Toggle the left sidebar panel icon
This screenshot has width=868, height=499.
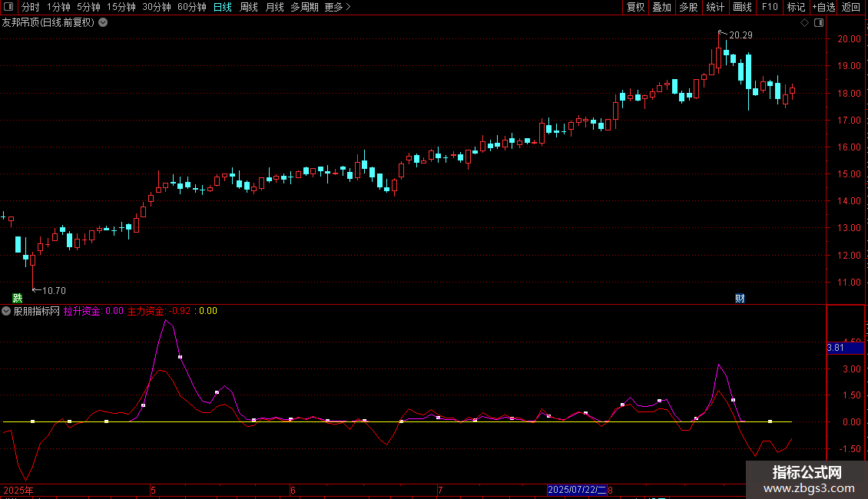click(8, 7)
